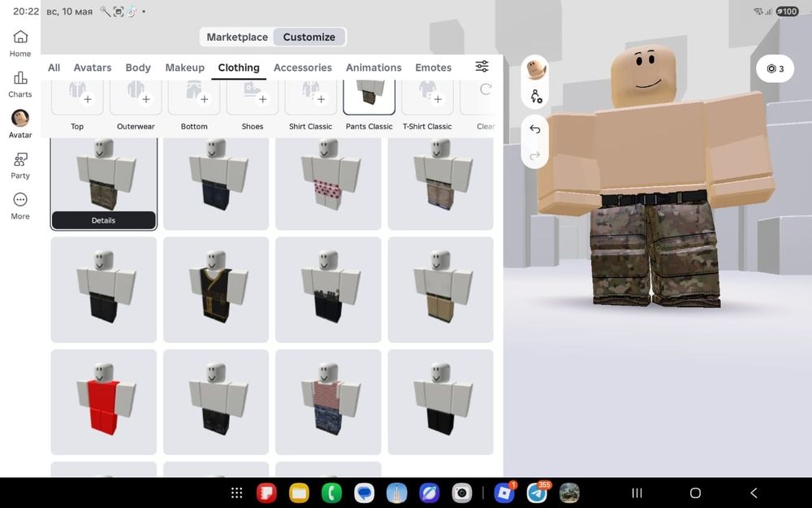This screenshot has width=812, height=508.
Task: Tap the avatar head preview icon
Action: point(535,69)
